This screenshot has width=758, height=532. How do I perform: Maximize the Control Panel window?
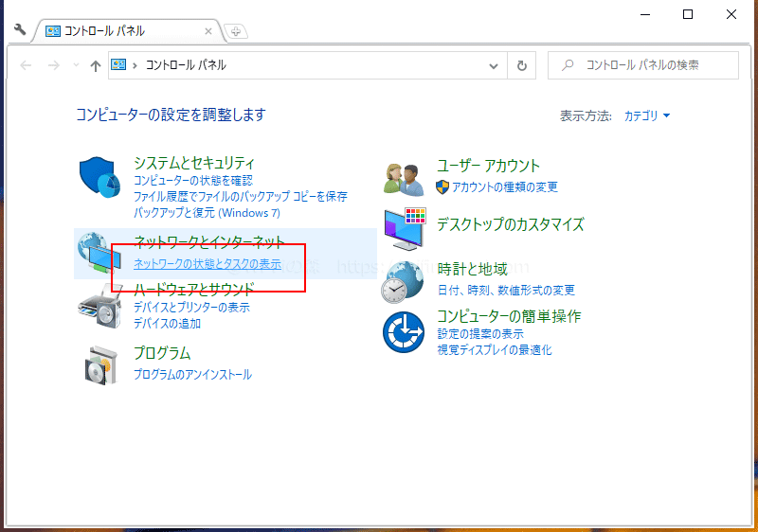688,14
